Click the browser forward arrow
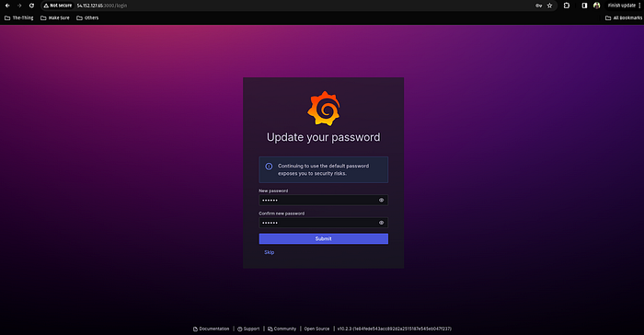 (19, 6)
